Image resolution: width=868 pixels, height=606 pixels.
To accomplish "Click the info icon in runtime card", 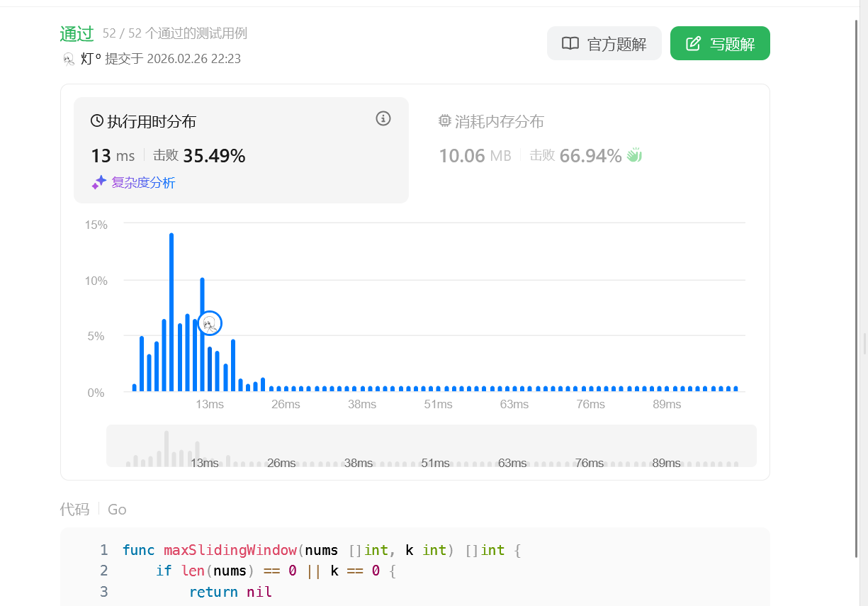I will tap(383, 118).
